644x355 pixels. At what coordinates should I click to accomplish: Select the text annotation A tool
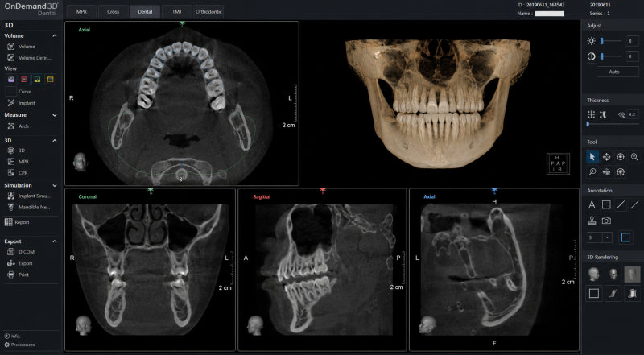tap(592, 204)
